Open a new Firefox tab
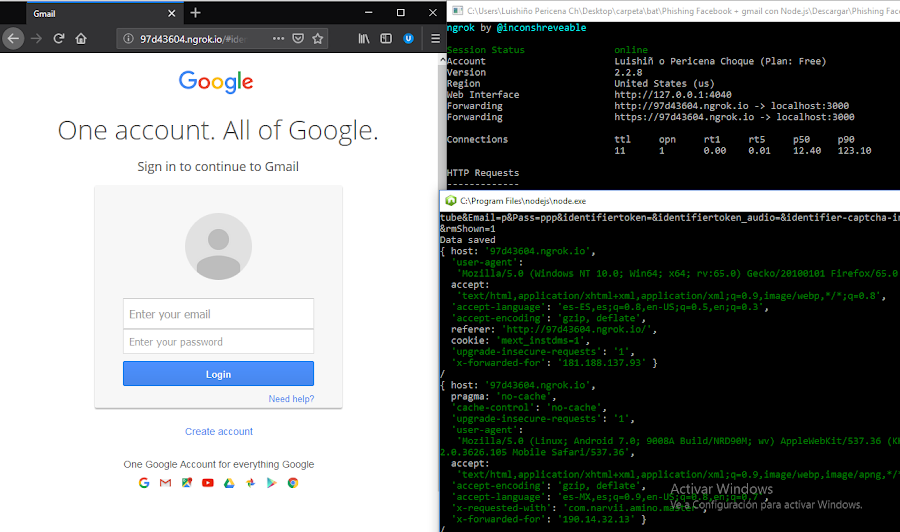Image resolution: width=900 pixels, height=532 pixels. tap(195, 13)
